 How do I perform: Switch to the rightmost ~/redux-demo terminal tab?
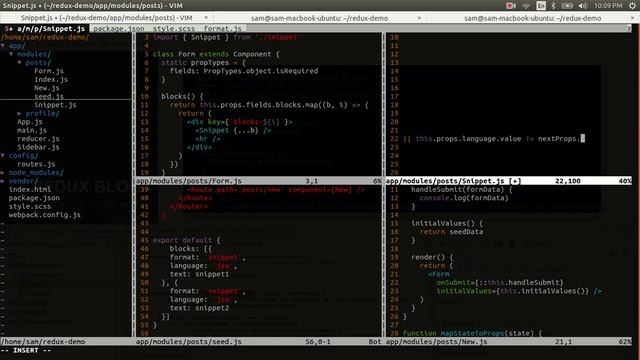[x=533, y=18]
